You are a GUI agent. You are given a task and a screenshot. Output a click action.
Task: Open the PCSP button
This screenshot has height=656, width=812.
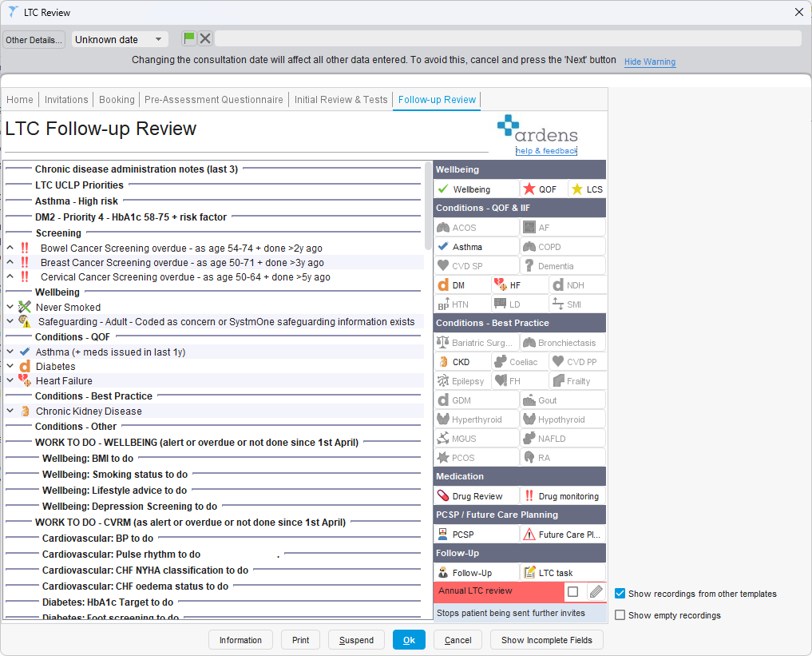point(477,535)
